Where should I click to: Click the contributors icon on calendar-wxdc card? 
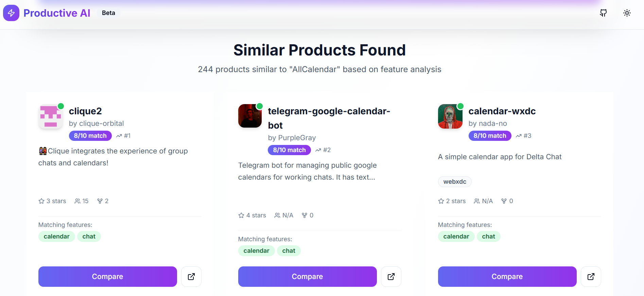click(477, 201)
